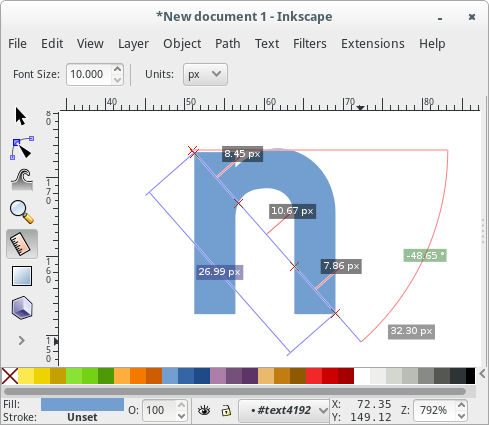Pick the dark navy blue swatch
Image resolution: width=489 pixels, height=425 pixels.
(x=202, y=376)
